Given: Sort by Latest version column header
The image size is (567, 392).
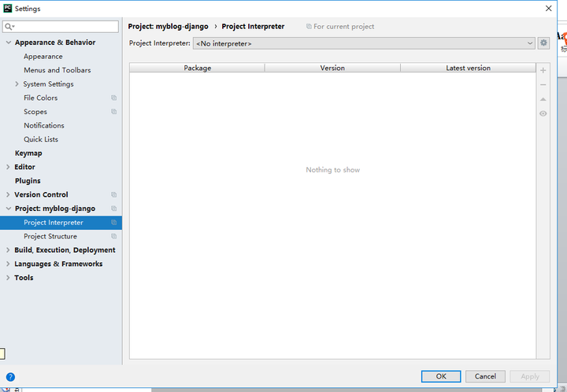Looking at the screenshot, I should 468,68.
